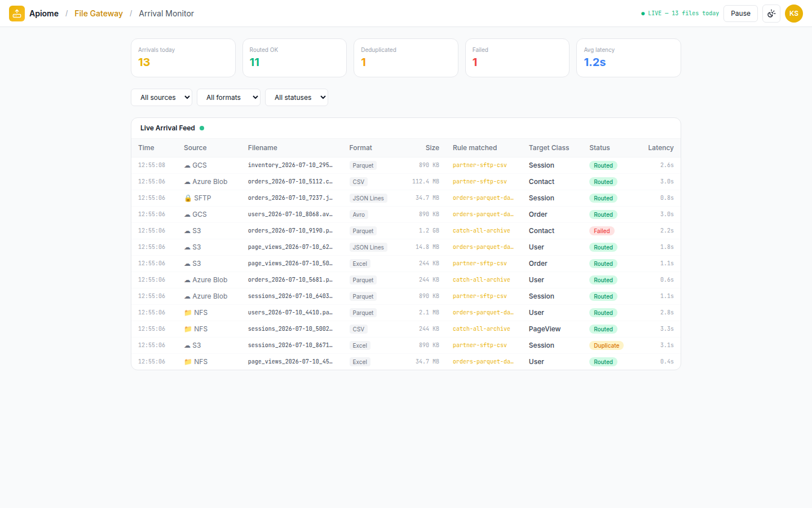This screenshot has height=508, width=812.
Task: Toggle the dark/light theme icon
Action: pyautogui.click(x=771, y=14)
